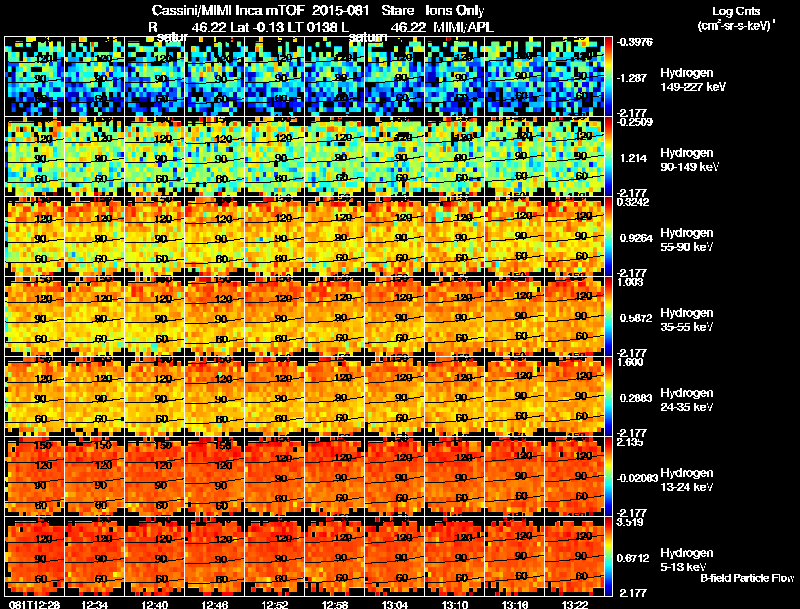Open the 149-227 keV image panel at 12:28
Viewport: 800px width, 609px height.
pos(34,77)
